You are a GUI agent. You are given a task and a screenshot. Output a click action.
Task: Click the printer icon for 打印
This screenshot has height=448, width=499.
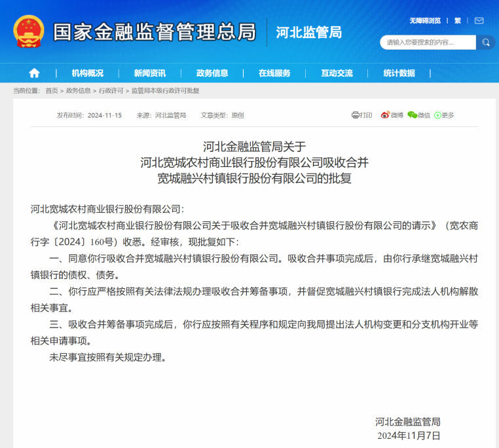pos(355,115)
